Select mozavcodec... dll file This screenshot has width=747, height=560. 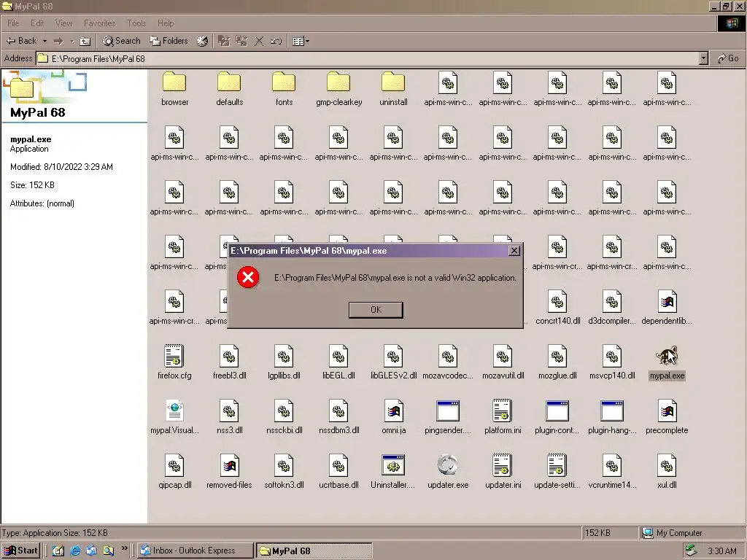pos(448,356)
